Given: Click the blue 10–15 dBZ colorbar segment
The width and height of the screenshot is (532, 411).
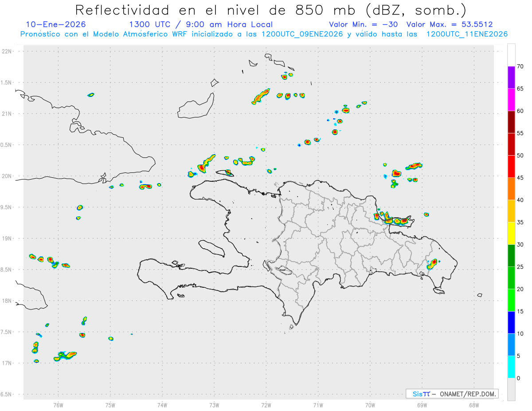Looking at the screenshot, I should click(x=511, y=322).
